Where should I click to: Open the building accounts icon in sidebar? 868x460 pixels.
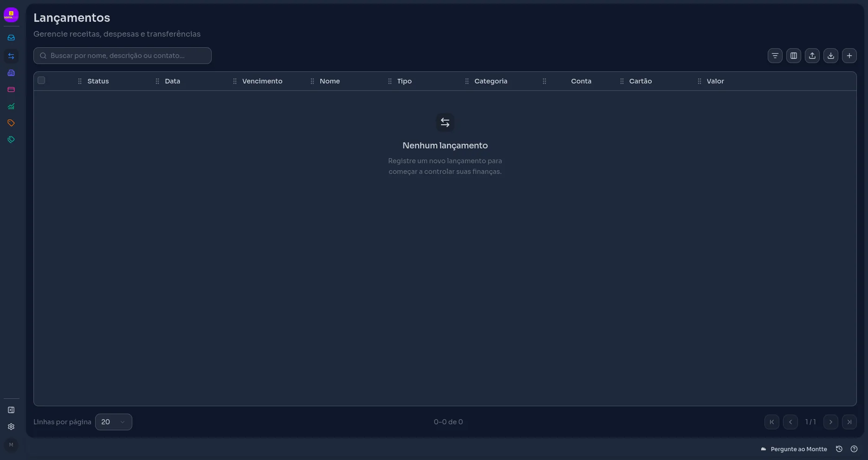point(11,73)
